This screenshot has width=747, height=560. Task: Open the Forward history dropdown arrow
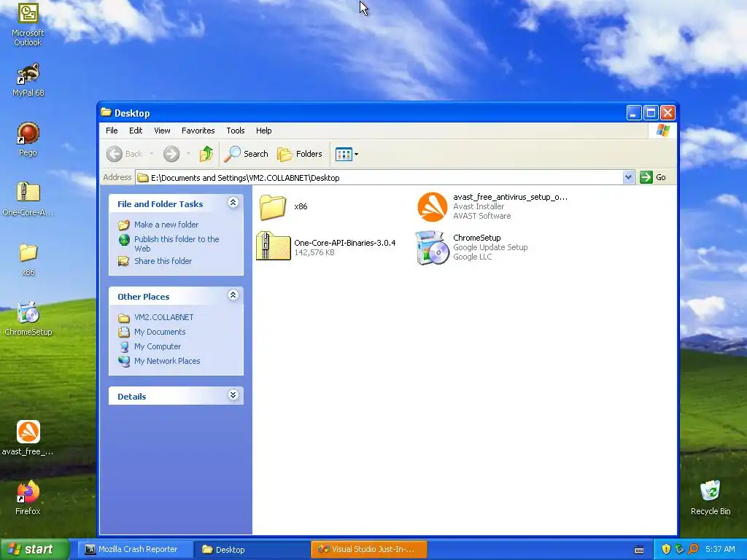[x=189, y=154]
